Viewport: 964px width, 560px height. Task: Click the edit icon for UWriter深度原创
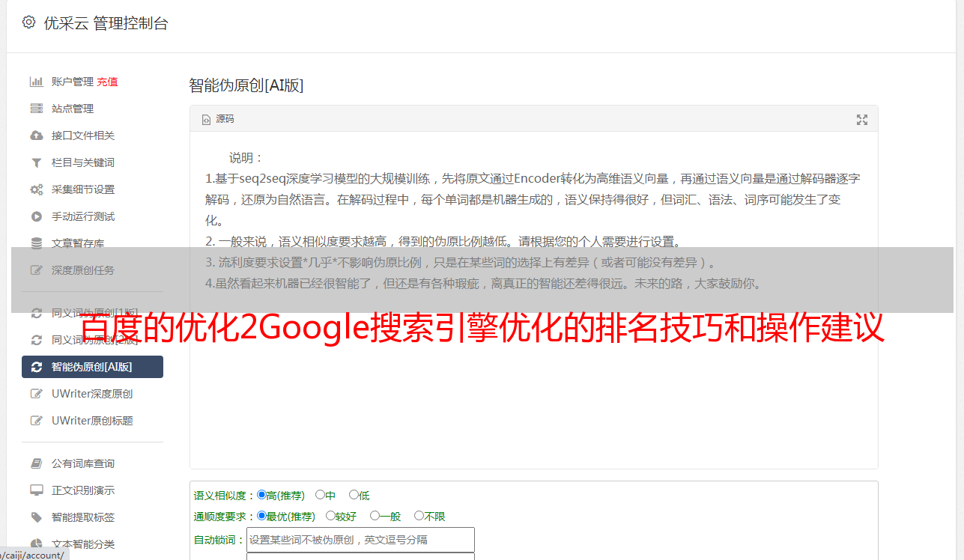pyautogui.click(x=36, y=394)
